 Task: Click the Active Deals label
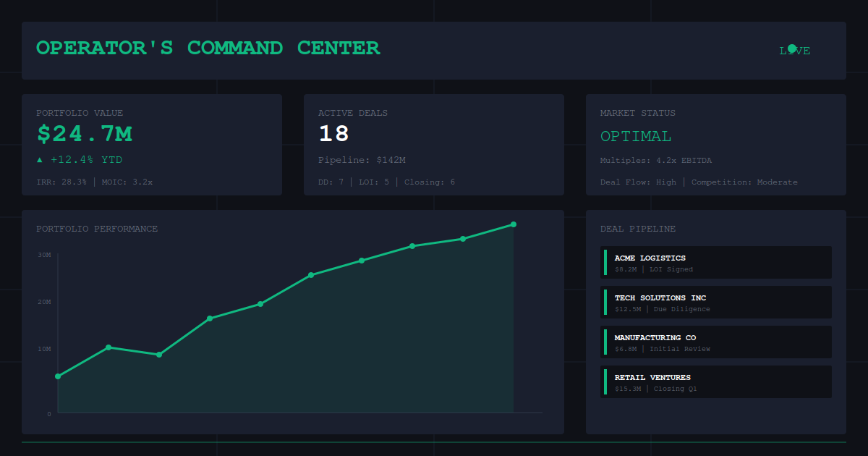(x=353, y=113)
